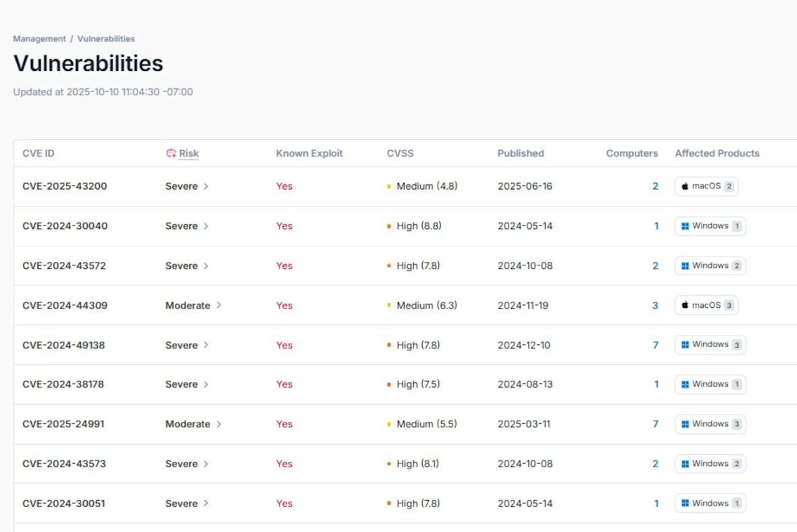Click macOS apple icon for CVE-2025-43200
The height and width of the screenshot is (532, 797).
coord(685,186)
